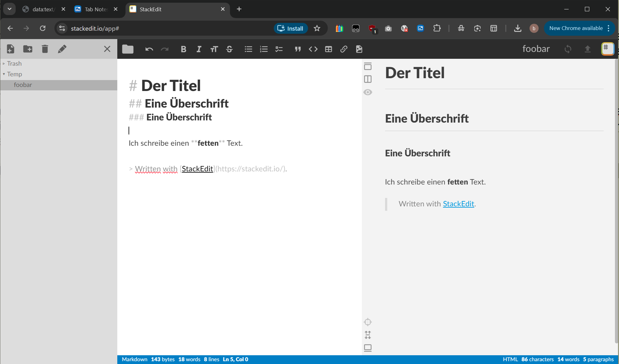The width and height of the screenshot is (619, 364).
Task: Create a new file in the explorer
Action: tap(10, 49)
